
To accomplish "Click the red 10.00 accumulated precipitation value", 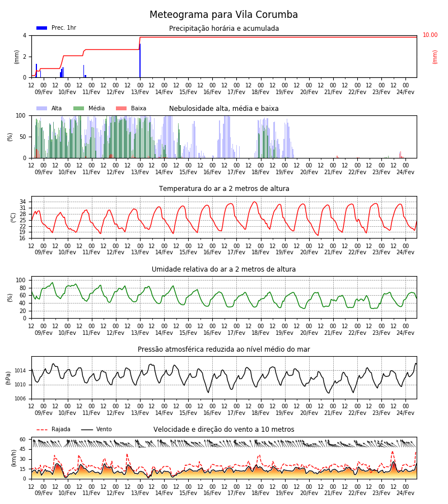I will 430,35.
